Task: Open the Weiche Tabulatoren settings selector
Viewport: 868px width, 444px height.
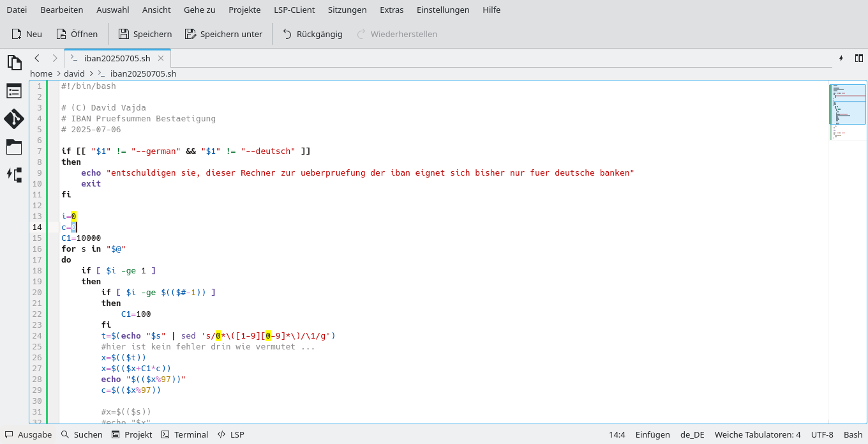Action: coord(757,434)
